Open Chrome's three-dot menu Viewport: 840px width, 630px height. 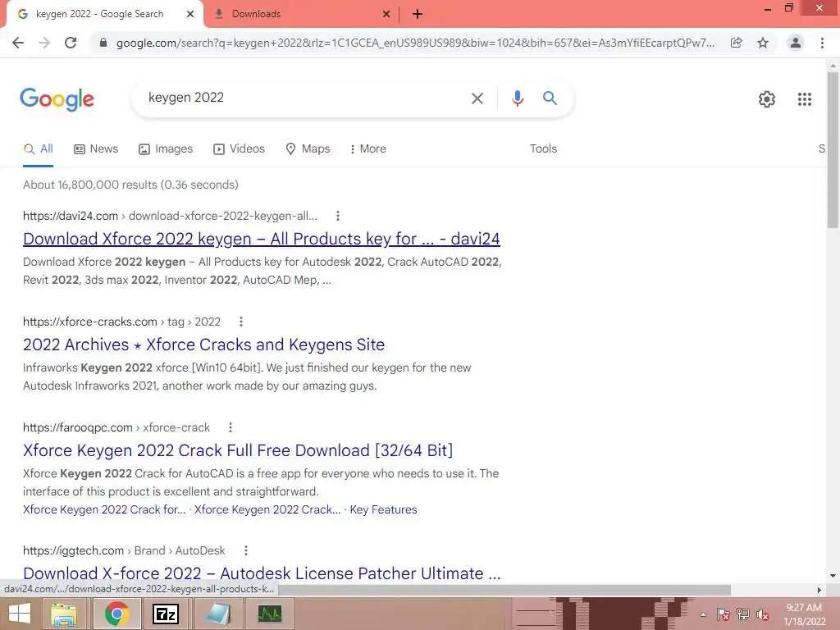point(822,43)
